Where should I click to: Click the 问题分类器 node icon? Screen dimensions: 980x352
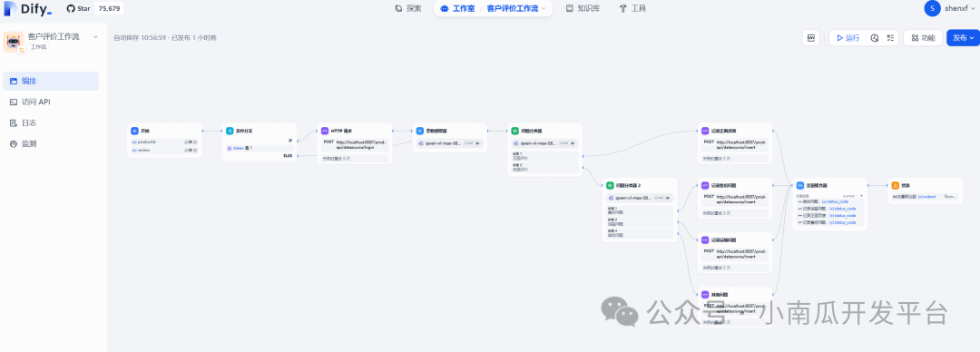pyautogui.click(x=515, y=131)
